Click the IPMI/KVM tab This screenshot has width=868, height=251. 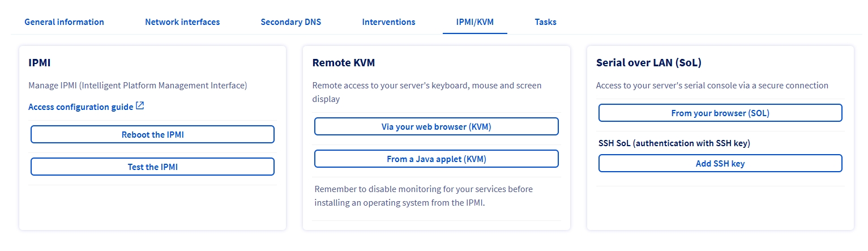474,22
